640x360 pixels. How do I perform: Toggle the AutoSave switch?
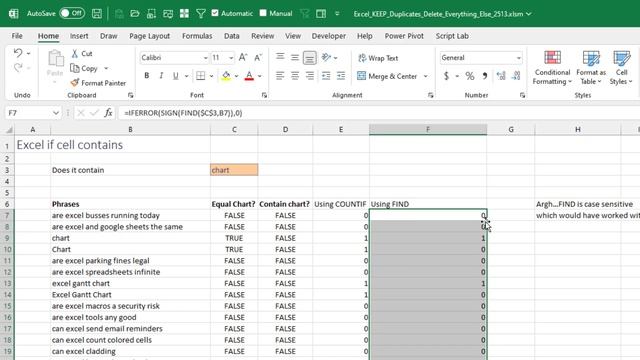coord(72,13)
